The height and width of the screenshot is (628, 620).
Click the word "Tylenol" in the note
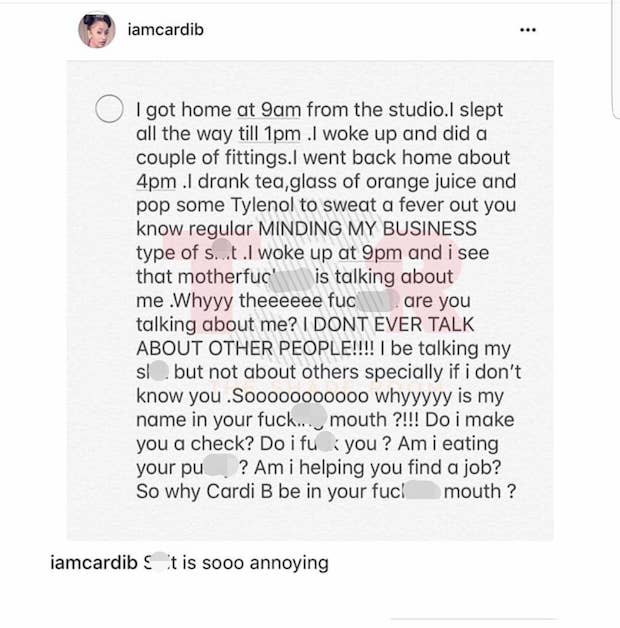click(262, 205)
